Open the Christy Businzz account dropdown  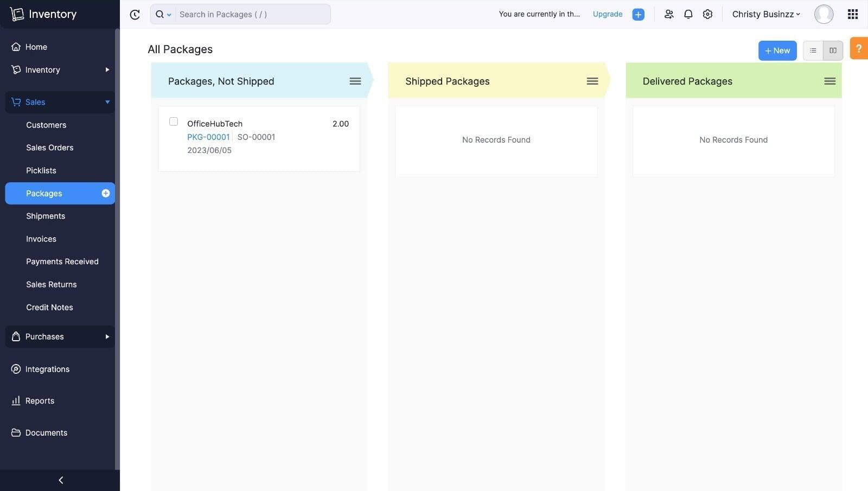[x=765, y=14]
